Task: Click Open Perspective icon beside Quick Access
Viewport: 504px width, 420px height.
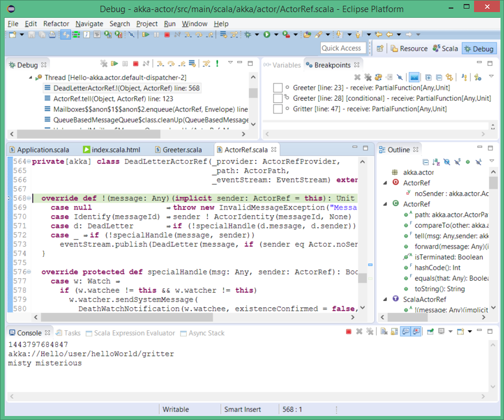Action: pos(380,49)
